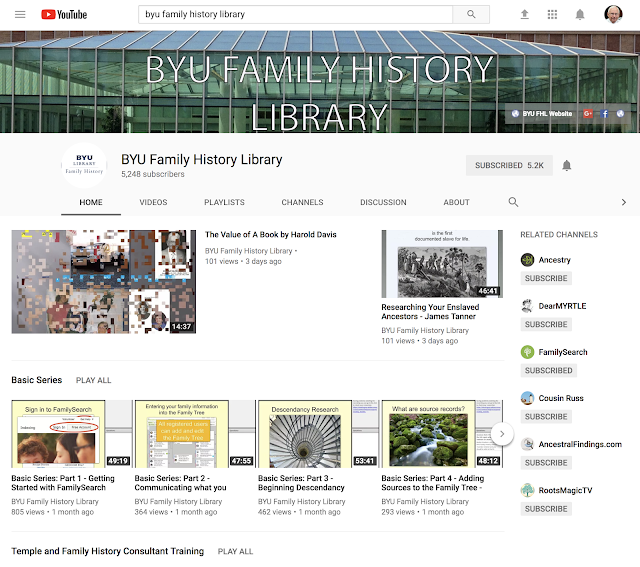This screenshot has height=567, width=640.
Task: Open the Ancestry channel icon
Action: pyautogui.click(x=527, y=260)
